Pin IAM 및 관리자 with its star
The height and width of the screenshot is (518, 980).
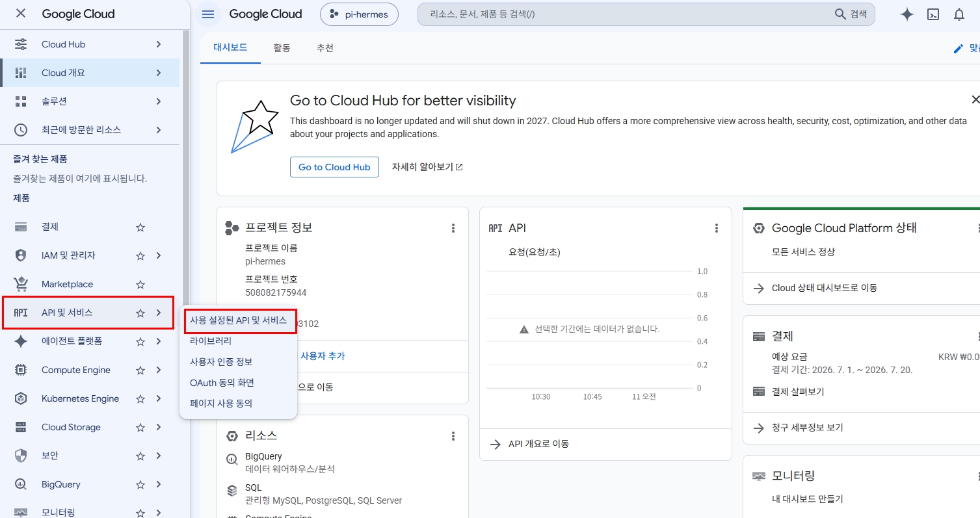pyautogui.click(x=140, y=256)
